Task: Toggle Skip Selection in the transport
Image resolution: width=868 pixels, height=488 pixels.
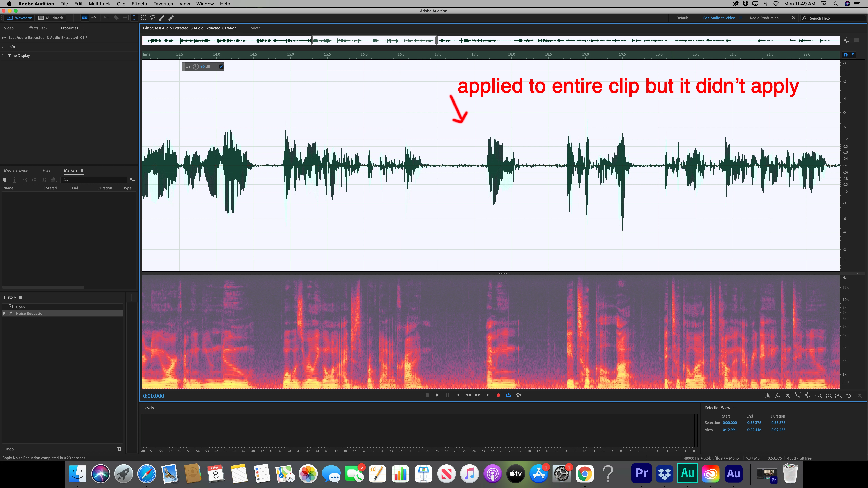Action: (x=519, y=395)
